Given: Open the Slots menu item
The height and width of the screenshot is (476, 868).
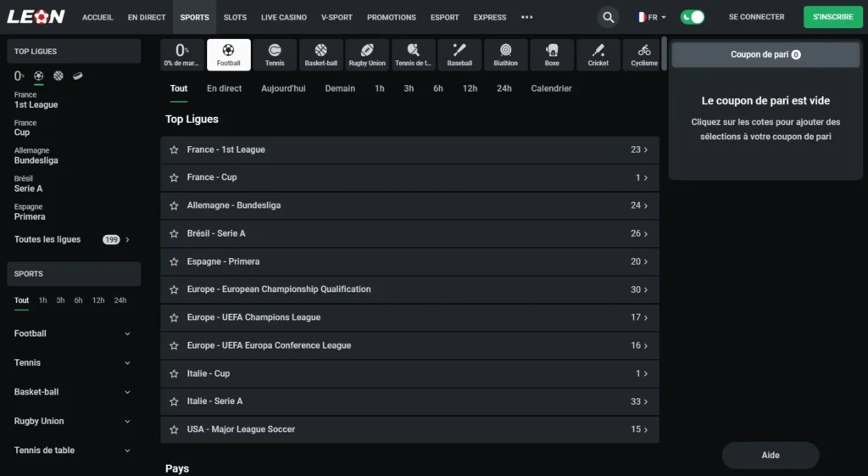Looking at the screenshot, I should (235, 17).
